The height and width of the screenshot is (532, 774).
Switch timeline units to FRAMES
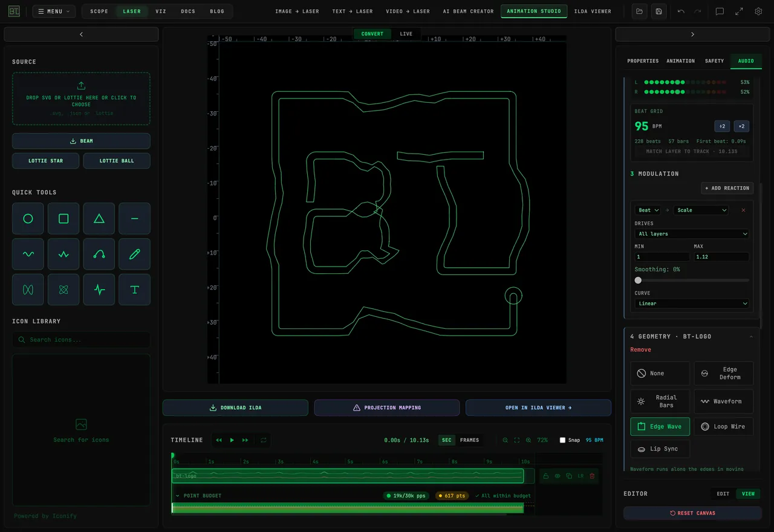click(469, 440)
